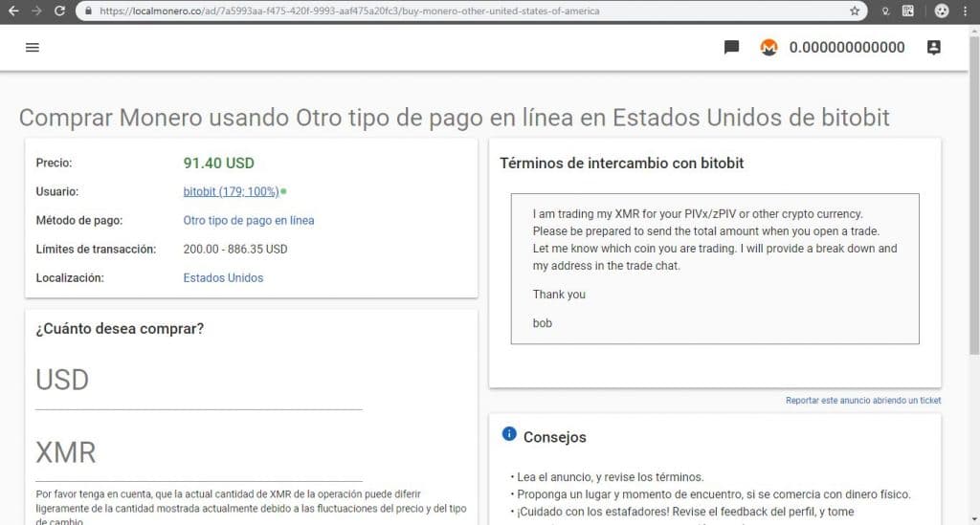Bookmark this page with the star icon
This screenshot has height=525, width=980.
pyautogui.click(x=855, y=11)
